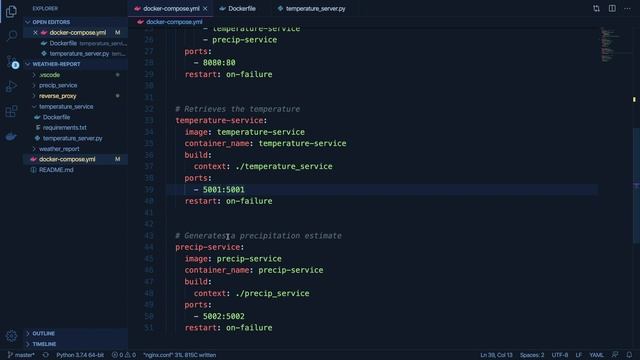
Task: Click the 'temperature-service:' service key
Action: [221, 120]
